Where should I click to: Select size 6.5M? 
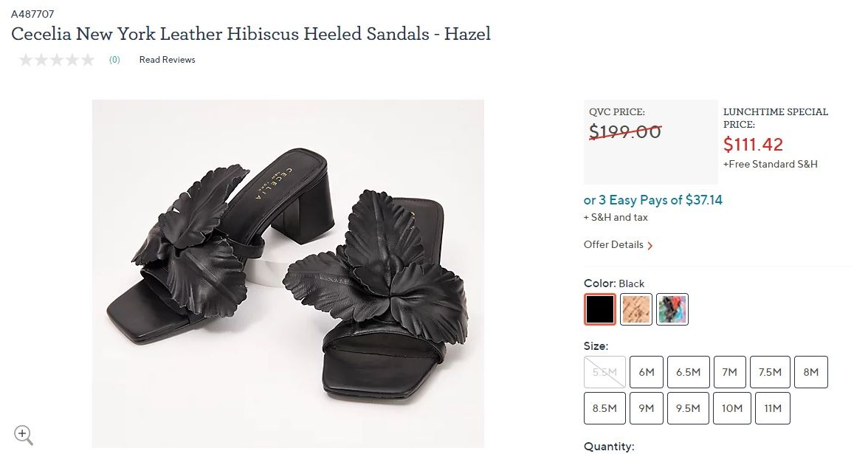(x=688, y=372)
